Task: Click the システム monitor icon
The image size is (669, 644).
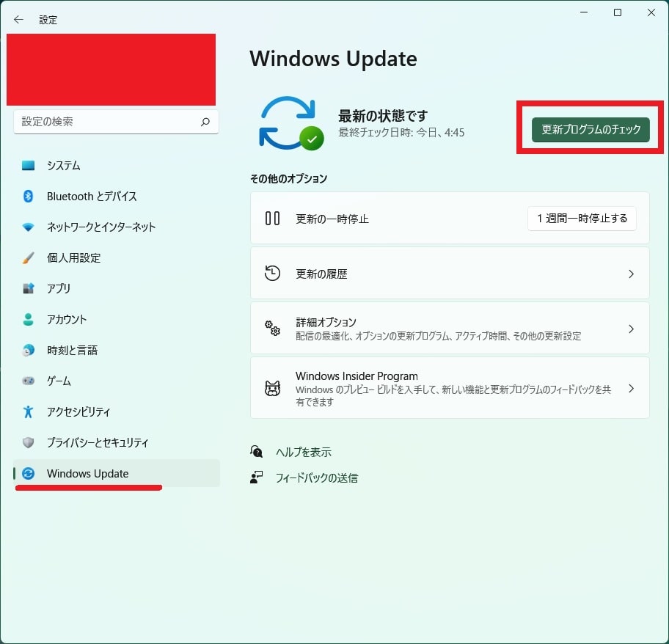Action: [28, 166]
